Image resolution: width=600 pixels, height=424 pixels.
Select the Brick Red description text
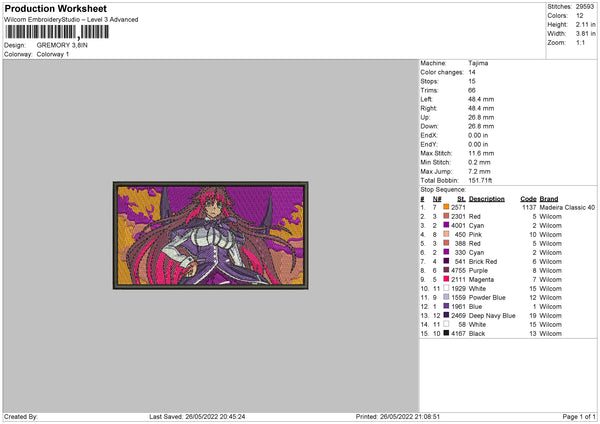click(483, 261)
